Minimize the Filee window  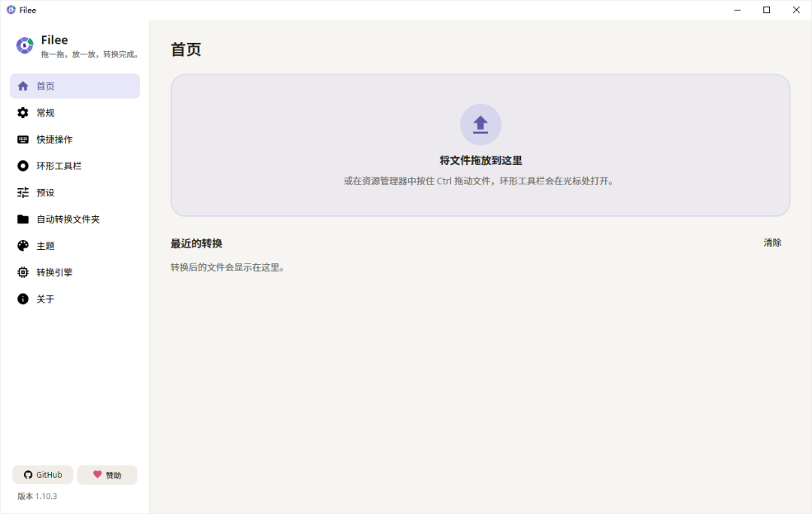tap(738, 10)
